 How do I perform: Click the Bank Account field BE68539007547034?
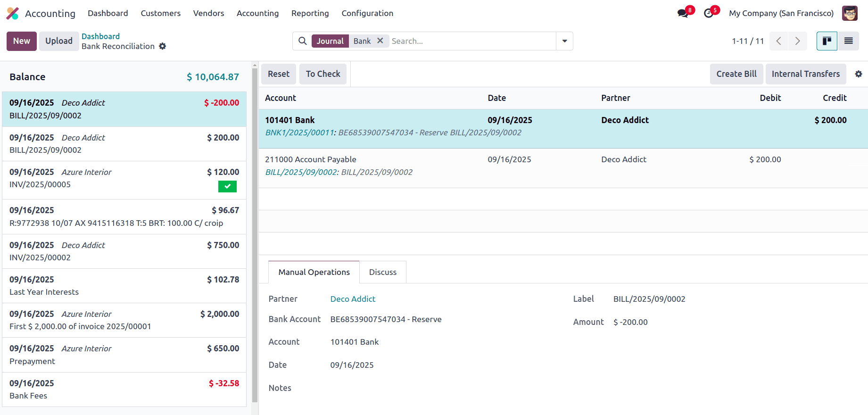tap(386, 319)
